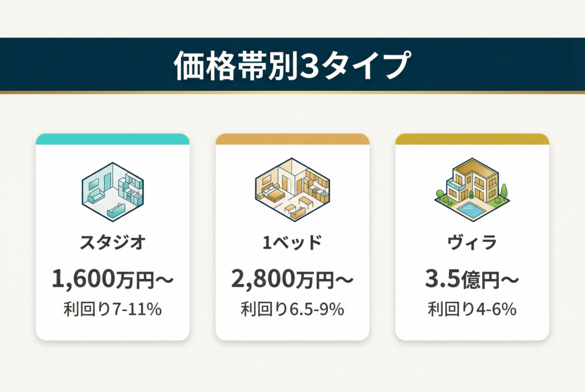Select the 3.5億円〜 price text

[472, 279]
